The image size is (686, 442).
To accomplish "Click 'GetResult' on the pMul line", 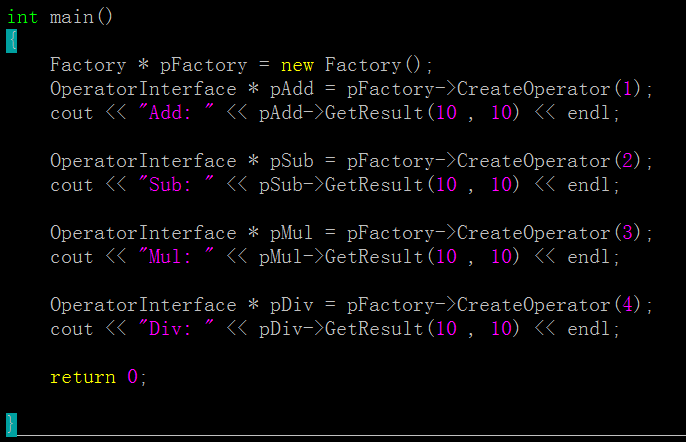I will pos(374,256).
